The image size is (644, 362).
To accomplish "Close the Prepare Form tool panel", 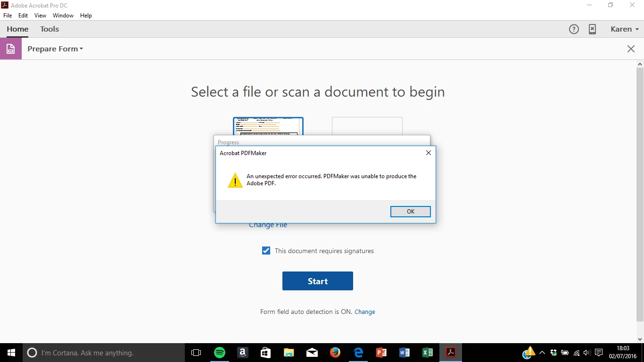I will pos(631,49).
